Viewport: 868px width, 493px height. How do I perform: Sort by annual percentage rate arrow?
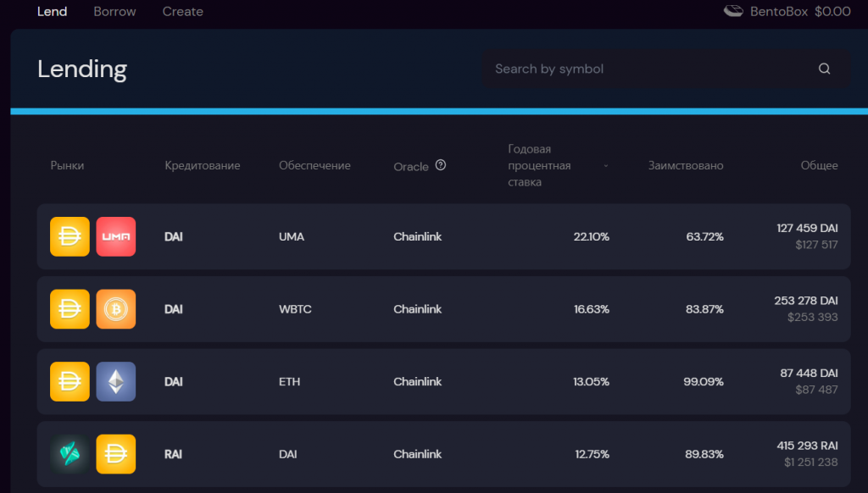pyautogui.click(x=605, y=166)
